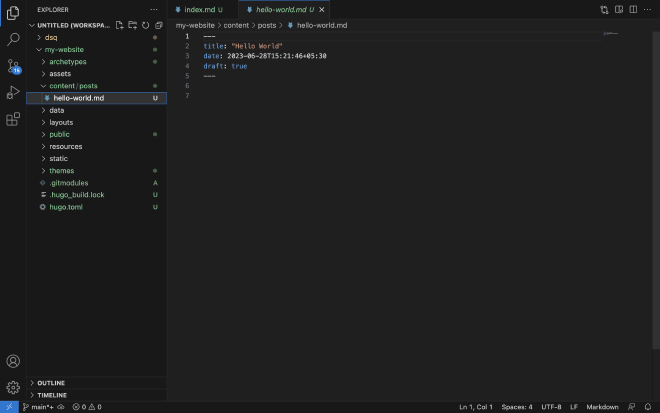Open the hugo.toml file
The width and height of the screenshot is (660, 413).
click(96, 207)
